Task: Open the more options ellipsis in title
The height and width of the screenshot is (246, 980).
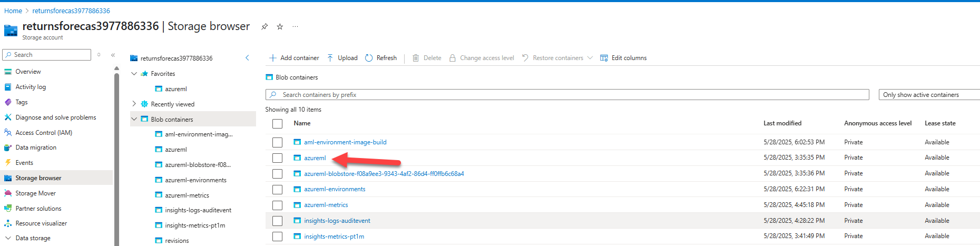Action: (x=295, y=26)
